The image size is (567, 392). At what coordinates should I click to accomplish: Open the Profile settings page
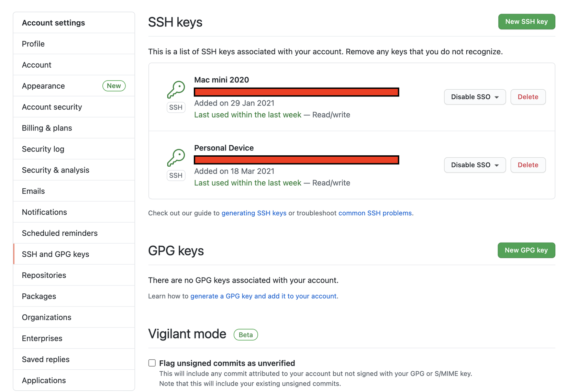click(33, 44)
